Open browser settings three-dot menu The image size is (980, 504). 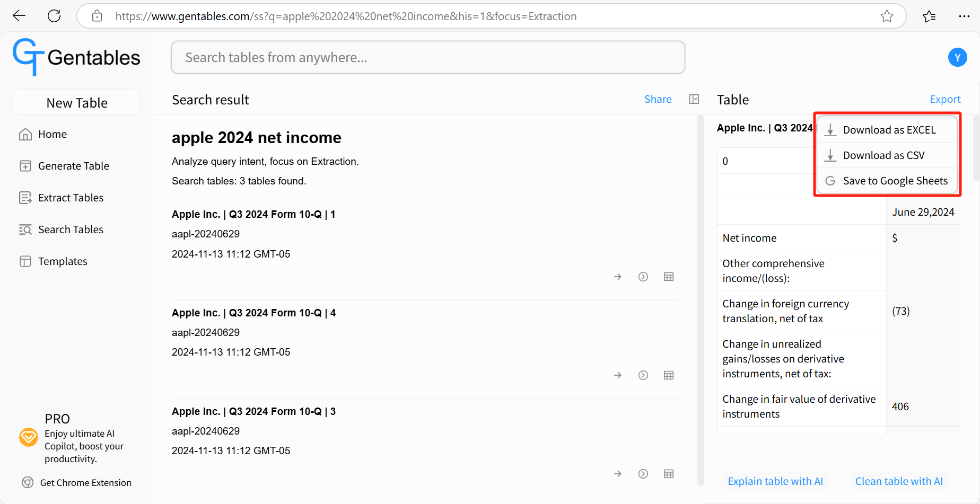[x=964, y=16]
